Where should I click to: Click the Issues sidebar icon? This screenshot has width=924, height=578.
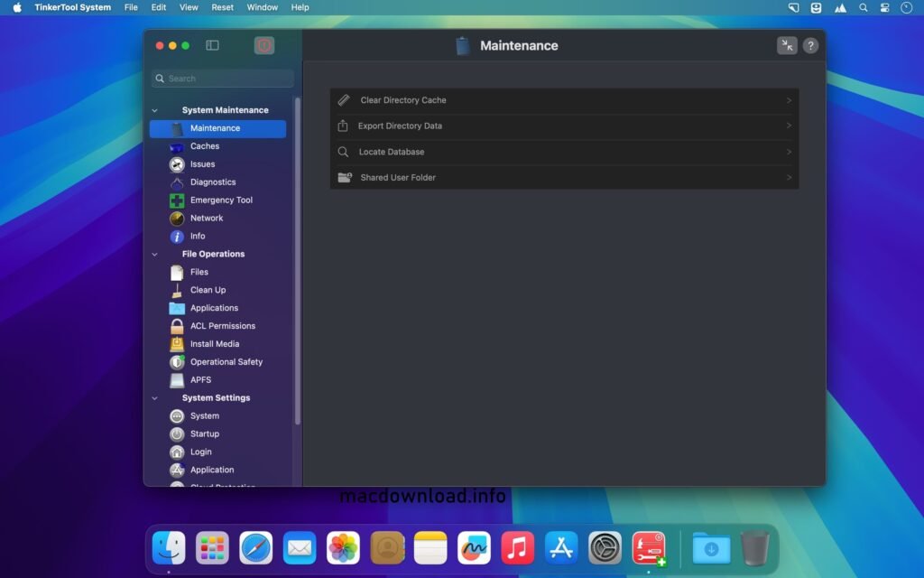(177, 163)
